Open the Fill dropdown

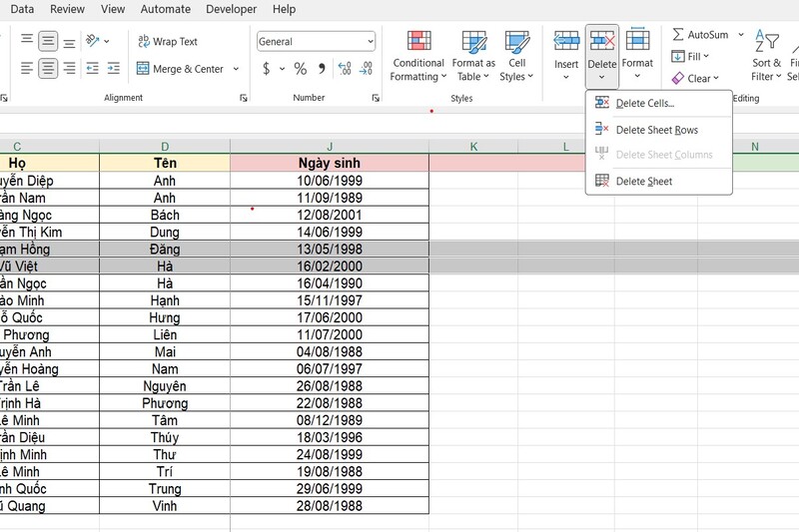click(690, 57)
